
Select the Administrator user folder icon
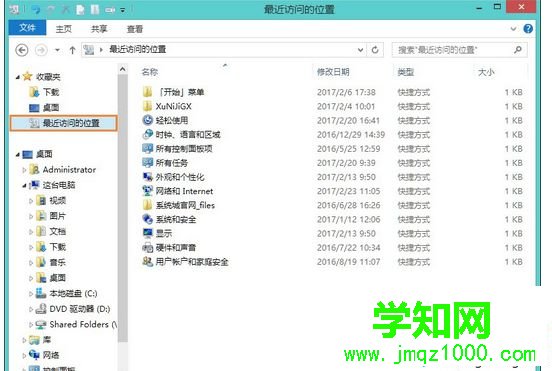pos(34,170)
